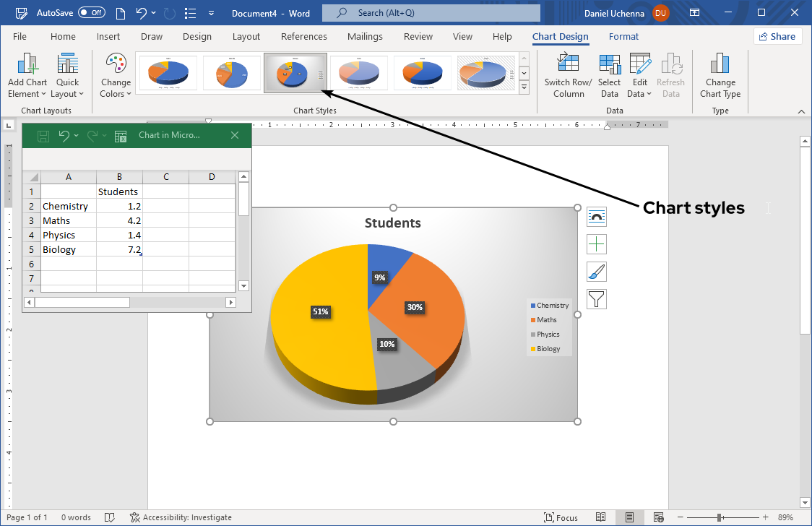Click the Share button
The image size is (812, 526).
[x=777, y=35]
